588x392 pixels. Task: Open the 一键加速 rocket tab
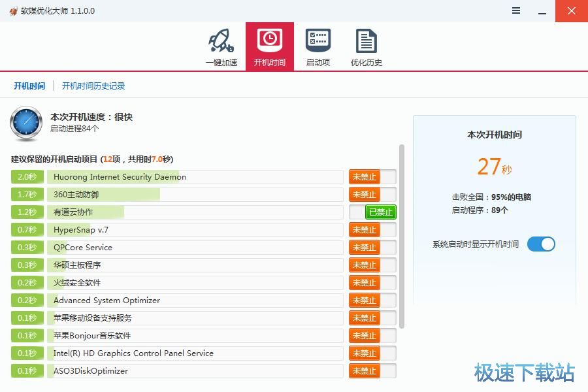(x=221, y=47)
